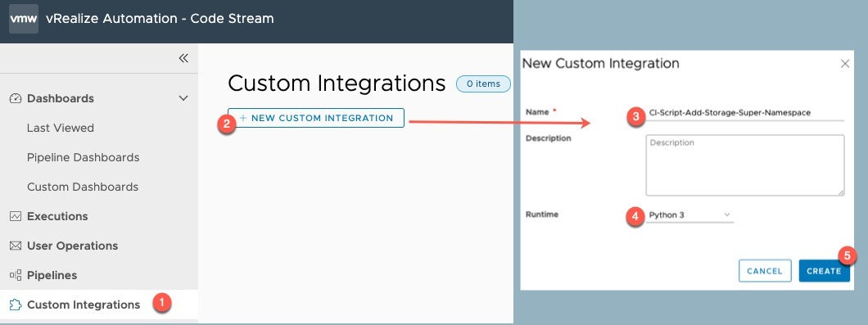Click the Description label in dialog
This screenshot has width=868, height=325.
point(548,138)
